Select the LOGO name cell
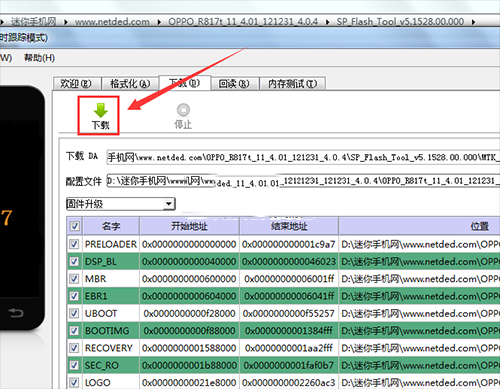The width and height of the screenshot is (500, 389). [111, 382]
